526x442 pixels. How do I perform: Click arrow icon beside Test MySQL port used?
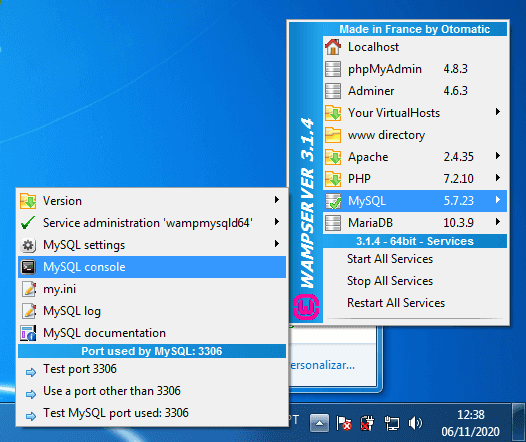point(31,416)
